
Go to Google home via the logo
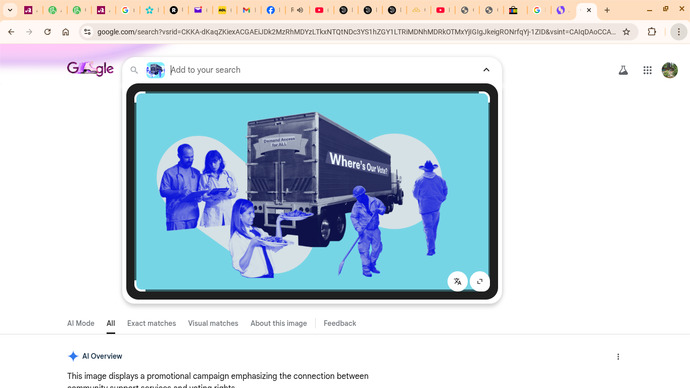point(90,69)
